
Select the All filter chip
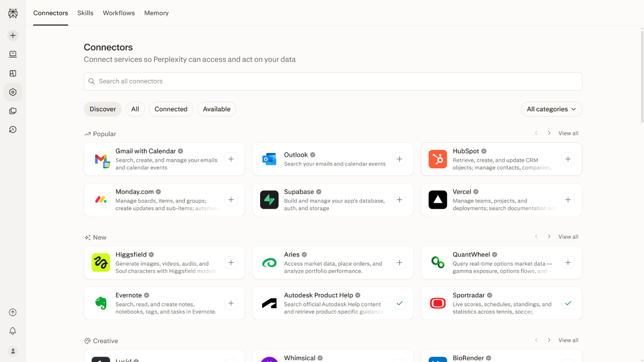pyautogui.click(x=135, y=109)
